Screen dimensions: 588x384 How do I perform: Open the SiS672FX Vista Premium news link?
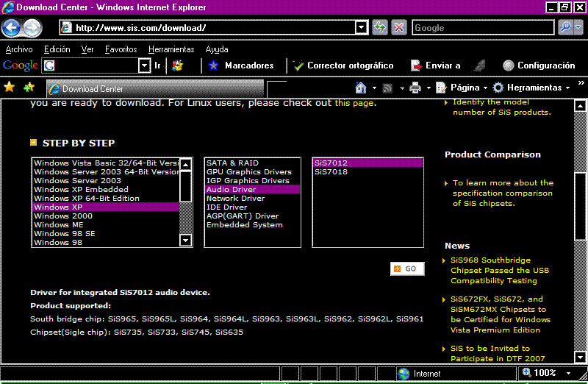pyautogui.click(x=501, y=315)
